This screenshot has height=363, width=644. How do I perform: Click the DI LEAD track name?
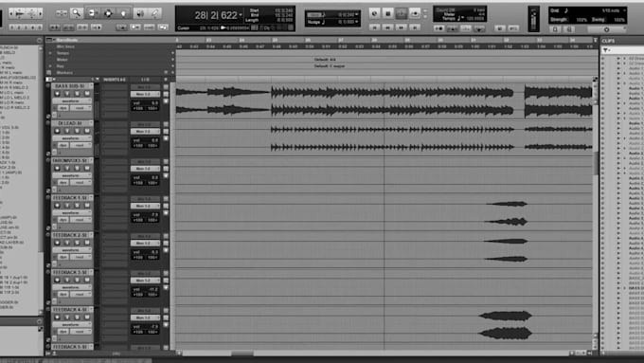click(x=68, y=123)
